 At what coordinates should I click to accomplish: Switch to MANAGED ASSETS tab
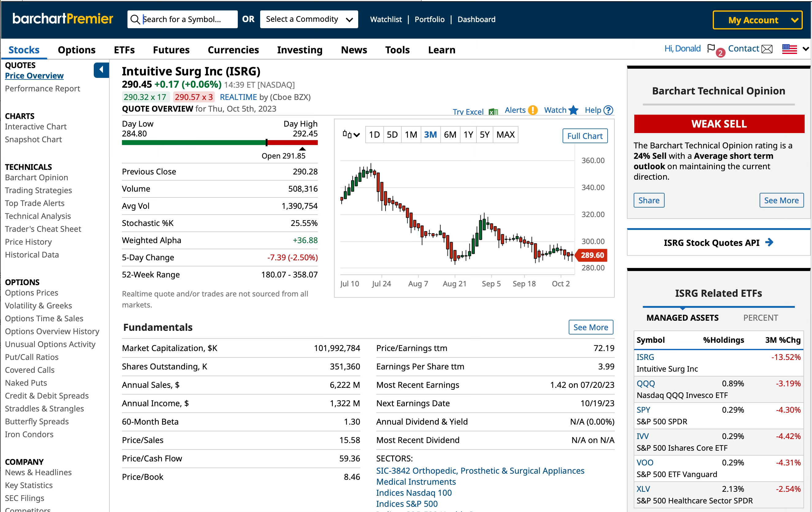(x=682, y=318)
